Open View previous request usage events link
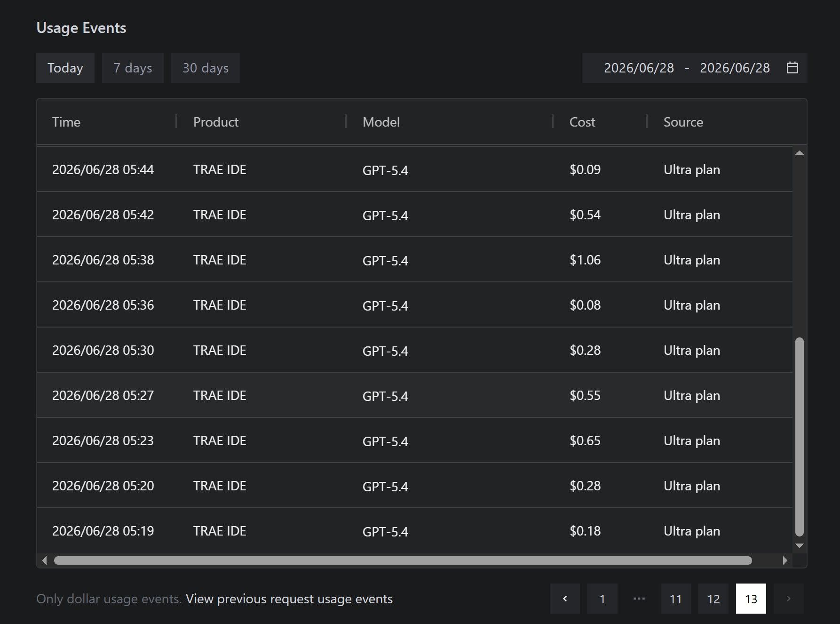840x624 pixels. [289, 599]
